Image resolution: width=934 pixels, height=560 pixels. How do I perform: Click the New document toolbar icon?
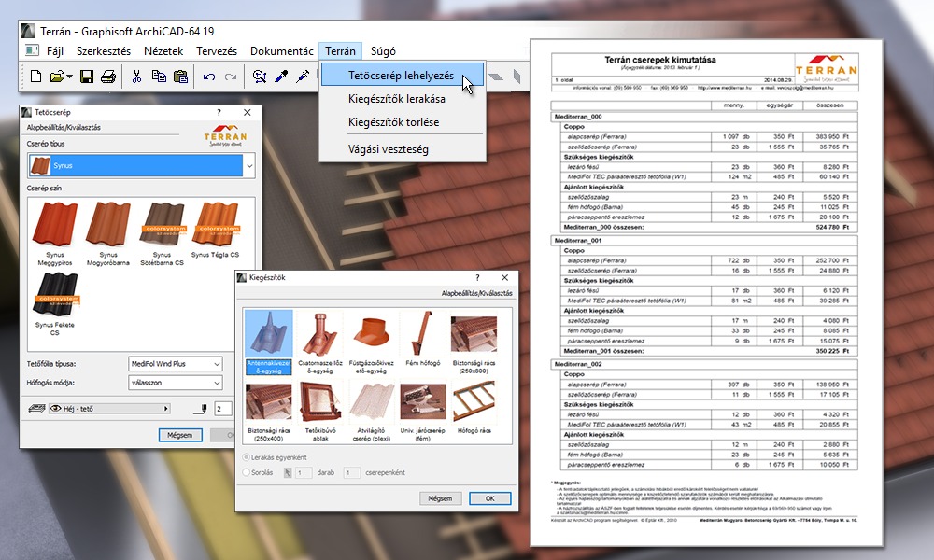coord(35,77)
